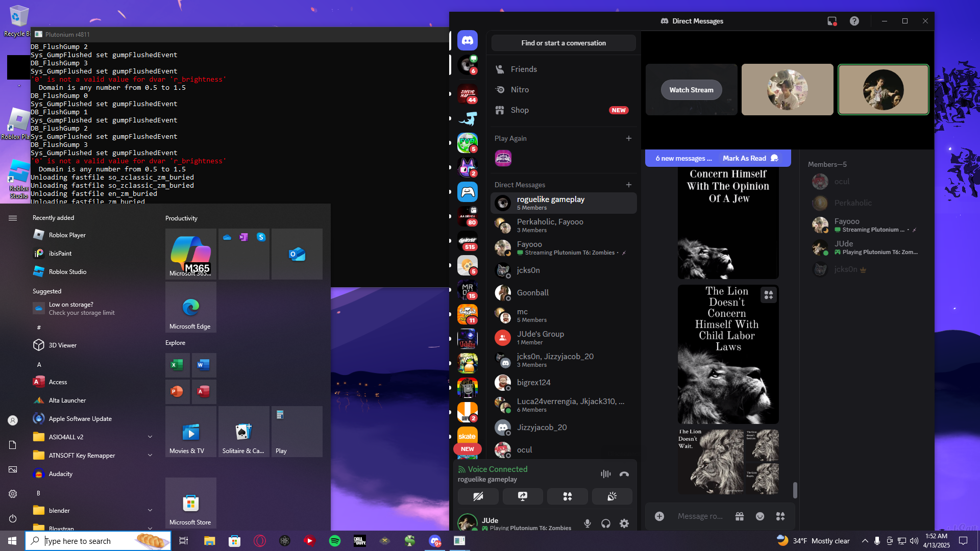980x551 pixels.
Task: Click the Watch Stream button
Action: pyautogui.click(x=691, y=90)
